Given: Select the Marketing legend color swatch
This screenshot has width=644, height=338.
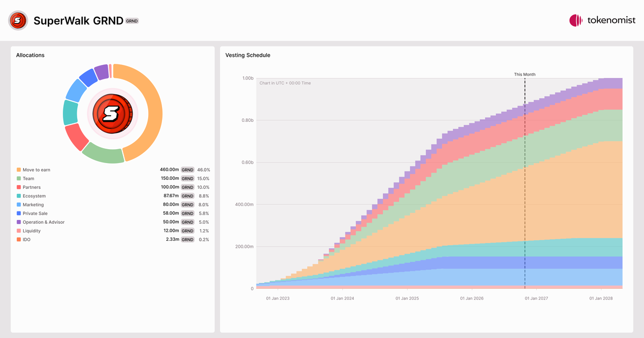Looking at the screenshot, I should click(19, 204).
